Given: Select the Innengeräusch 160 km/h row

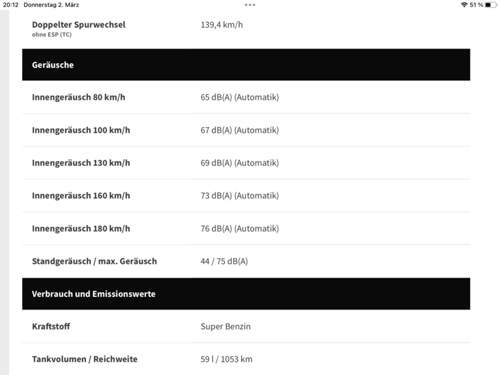Looking at the screenshot, I should pos(246,196).
